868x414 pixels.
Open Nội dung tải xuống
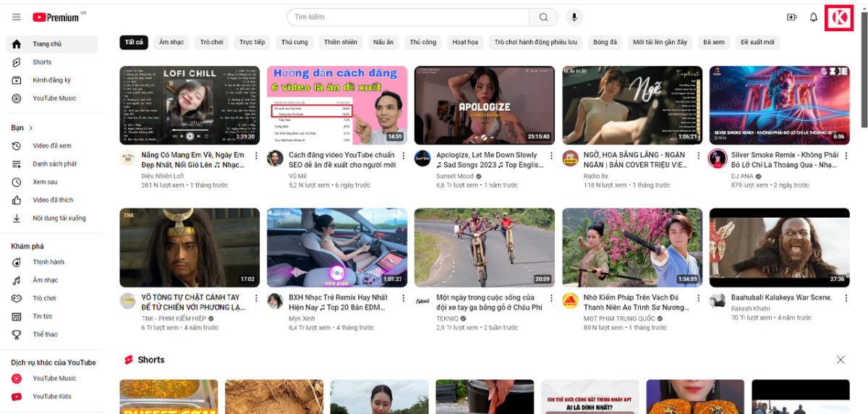[x=51, y=219]
